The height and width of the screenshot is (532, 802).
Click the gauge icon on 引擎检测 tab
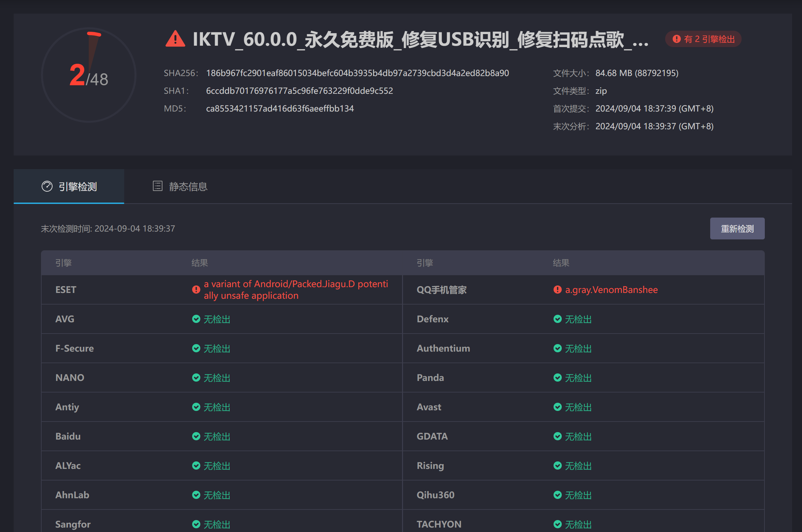[x=47, y=187]
